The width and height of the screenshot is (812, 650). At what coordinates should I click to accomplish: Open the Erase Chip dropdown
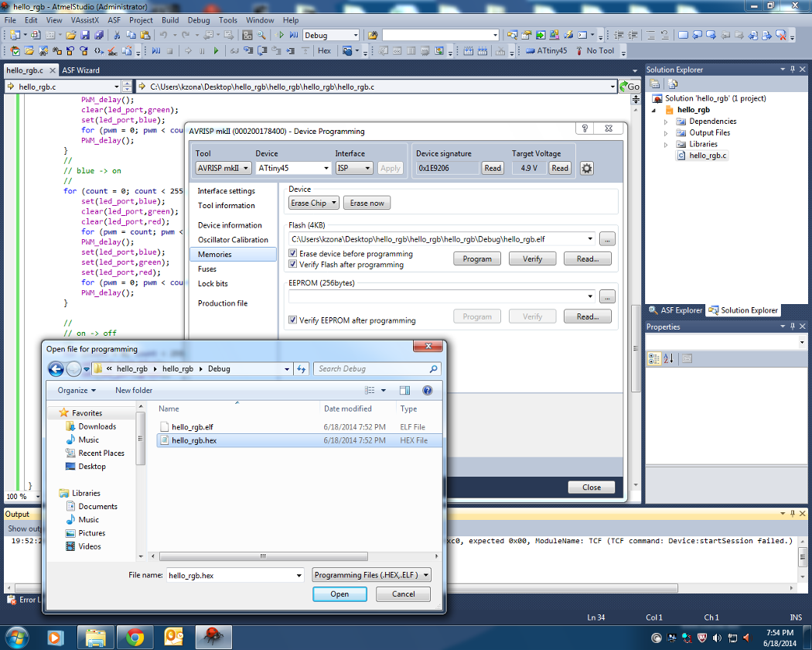click(x=314, y=204)
